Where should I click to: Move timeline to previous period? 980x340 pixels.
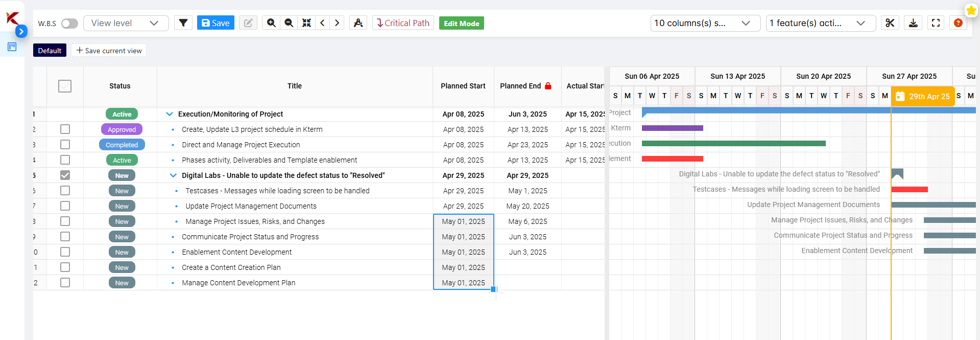[322, 23]
